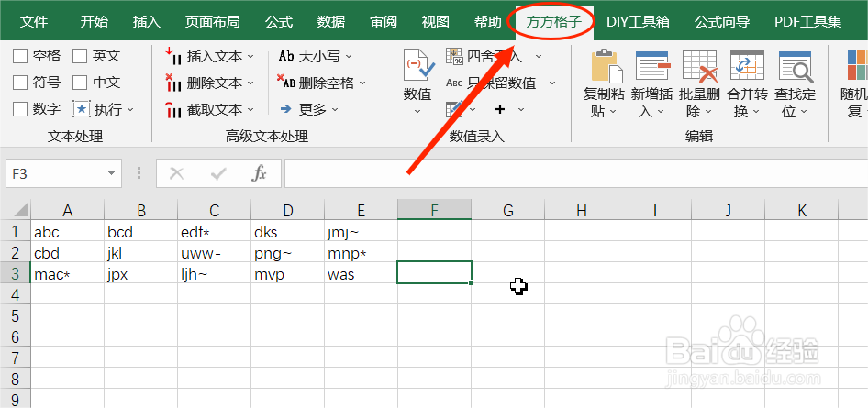The height and width of the screenshot is (408, 868).
Task: Click the fx insert function icon
Action: click(x=259, y=174)
